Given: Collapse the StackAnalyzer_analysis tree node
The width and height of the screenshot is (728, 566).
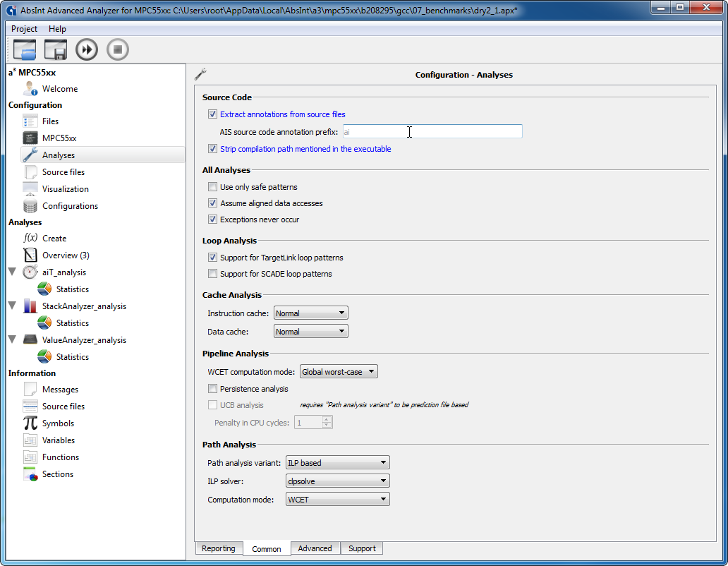Looking at the screenshot, I should point(13,306).
